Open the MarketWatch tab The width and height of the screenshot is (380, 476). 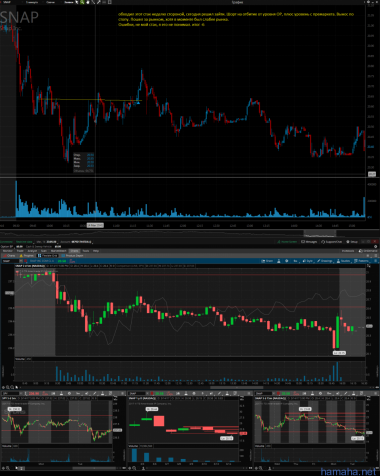click(59, 251)
